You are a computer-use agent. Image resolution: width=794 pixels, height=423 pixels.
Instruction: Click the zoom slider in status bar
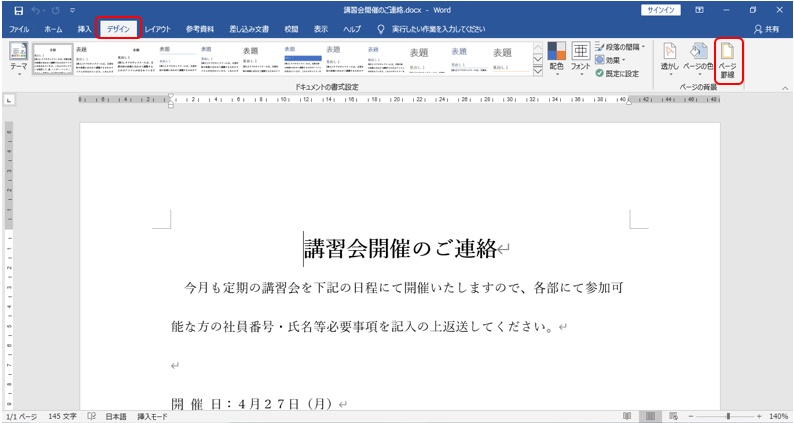728,415
